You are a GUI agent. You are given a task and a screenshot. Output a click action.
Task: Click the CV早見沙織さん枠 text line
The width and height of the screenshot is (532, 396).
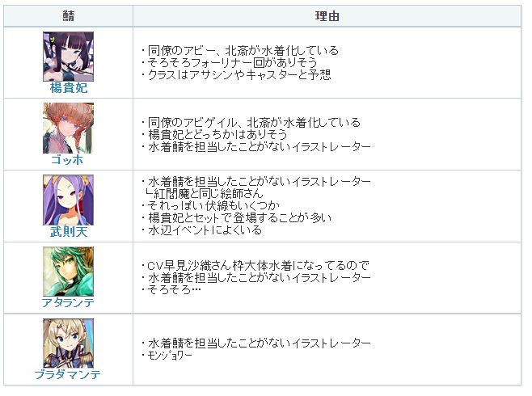(x=255, y=265)
